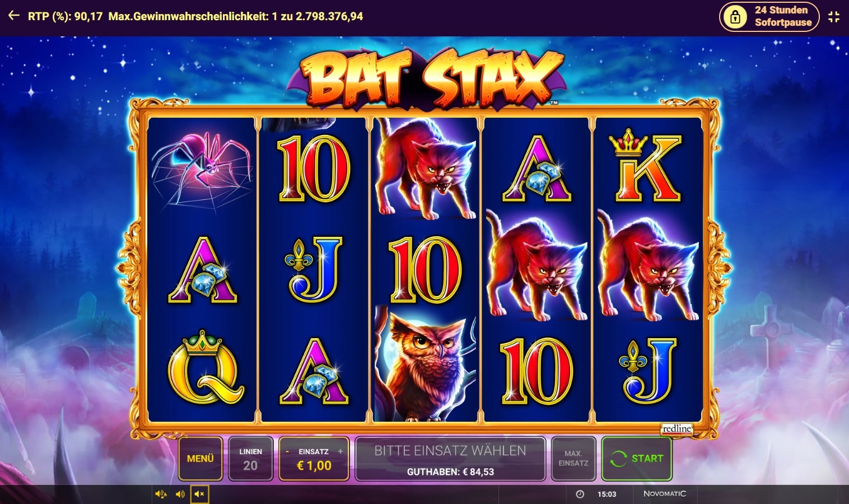Click the Guthaben balance display

[x=450, y=472]
